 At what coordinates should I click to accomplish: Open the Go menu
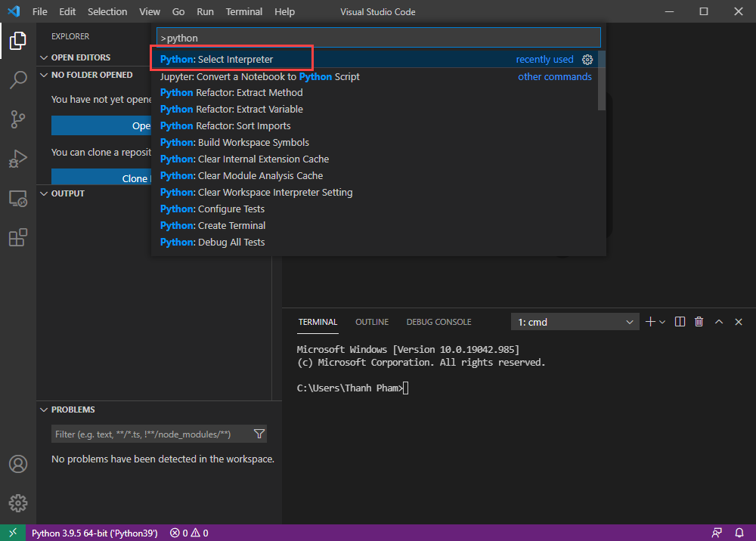pyautogui.click(x=178, y=11)
